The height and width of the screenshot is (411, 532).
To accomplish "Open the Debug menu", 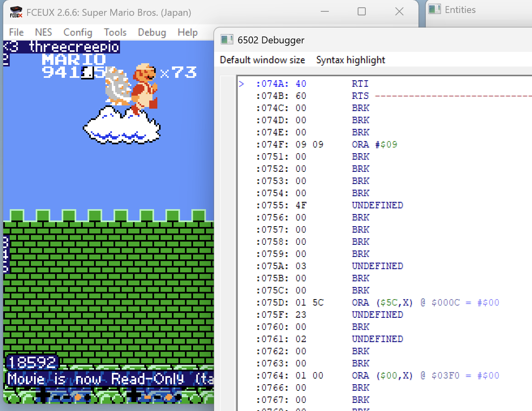I will 152,32.
